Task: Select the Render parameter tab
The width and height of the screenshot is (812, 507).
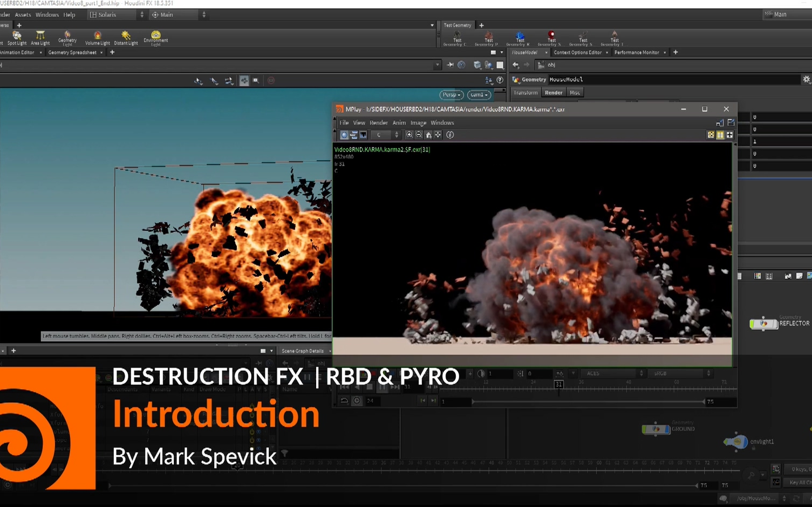Action: pos(554,93)
